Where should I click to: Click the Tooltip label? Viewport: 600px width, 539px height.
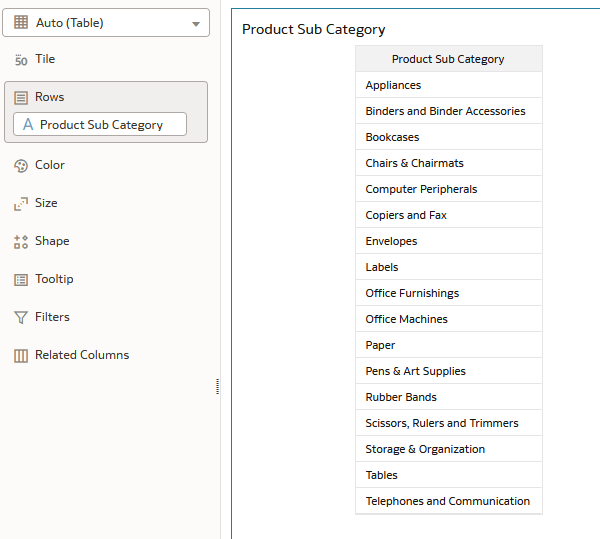coord(54,279)
